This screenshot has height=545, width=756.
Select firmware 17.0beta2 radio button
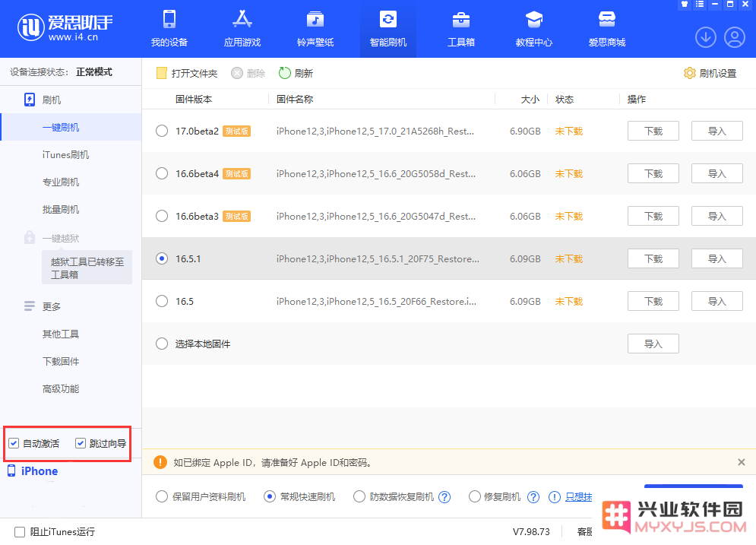pyautogui.click(x=162, y=131)
